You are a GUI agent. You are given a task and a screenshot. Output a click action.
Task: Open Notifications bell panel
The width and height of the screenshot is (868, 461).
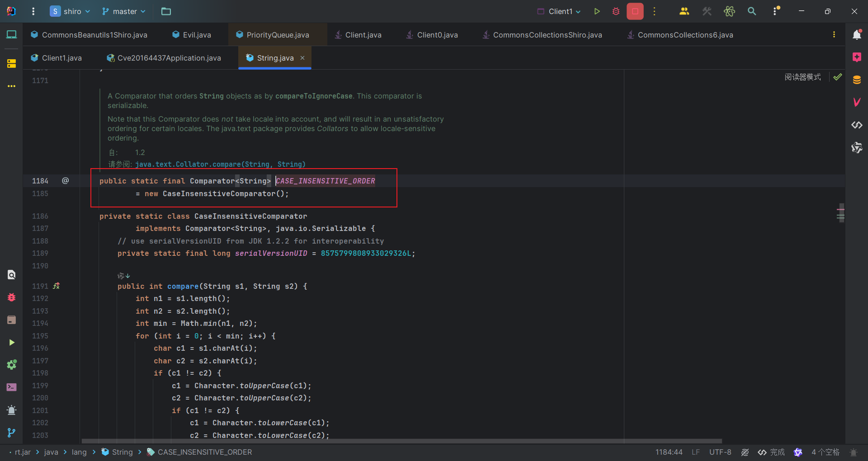click(x=857, y=35)
